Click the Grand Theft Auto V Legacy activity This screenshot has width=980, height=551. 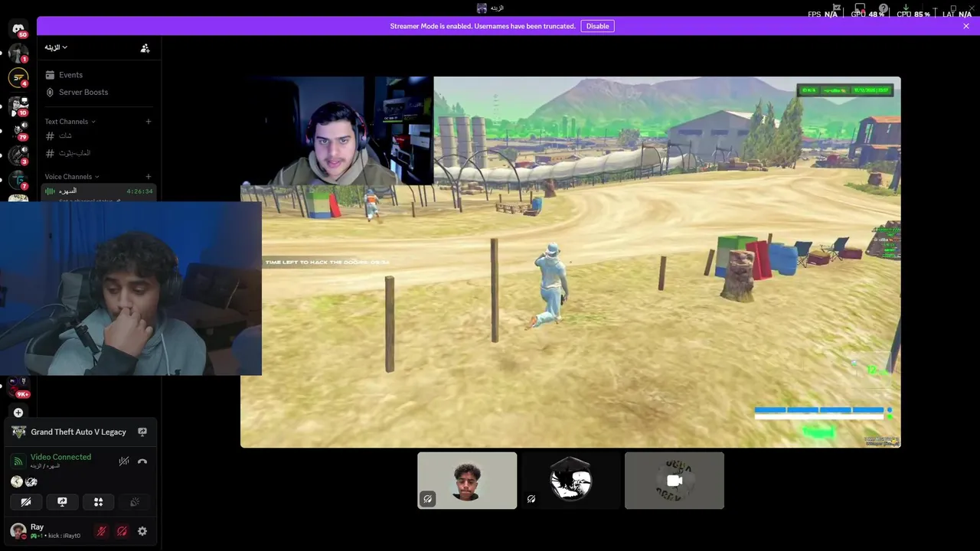pyautogui.click(x=78, y=432)
